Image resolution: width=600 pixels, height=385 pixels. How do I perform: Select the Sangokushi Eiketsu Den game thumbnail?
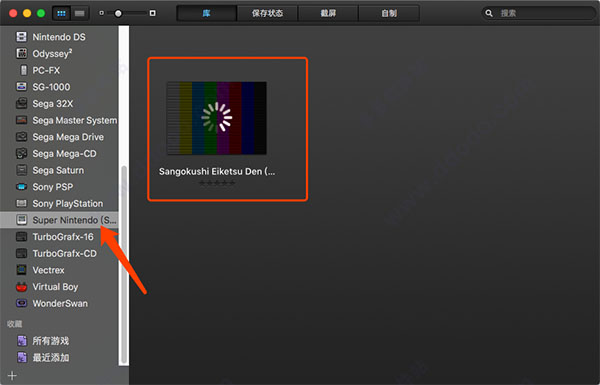217,118
